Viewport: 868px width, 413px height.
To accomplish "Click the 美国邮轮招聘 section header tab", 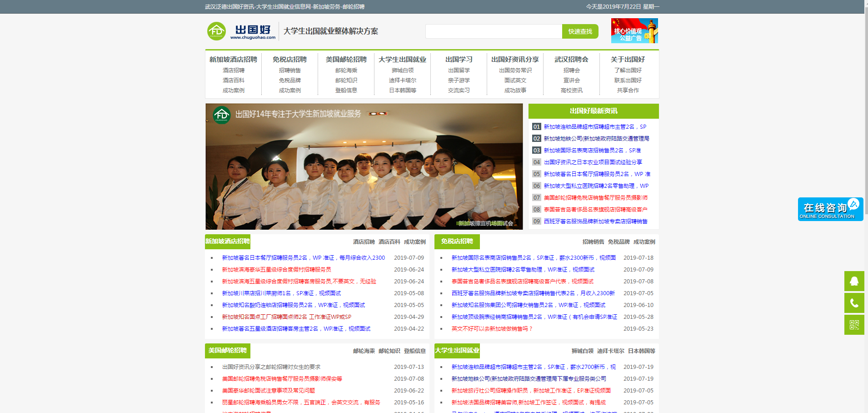I will 228,351.
